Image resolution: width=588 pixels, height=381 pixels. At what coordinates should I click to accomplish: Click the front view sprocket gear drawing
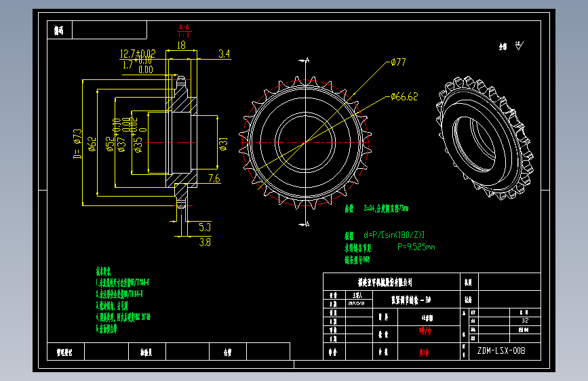tap(305, 143)
